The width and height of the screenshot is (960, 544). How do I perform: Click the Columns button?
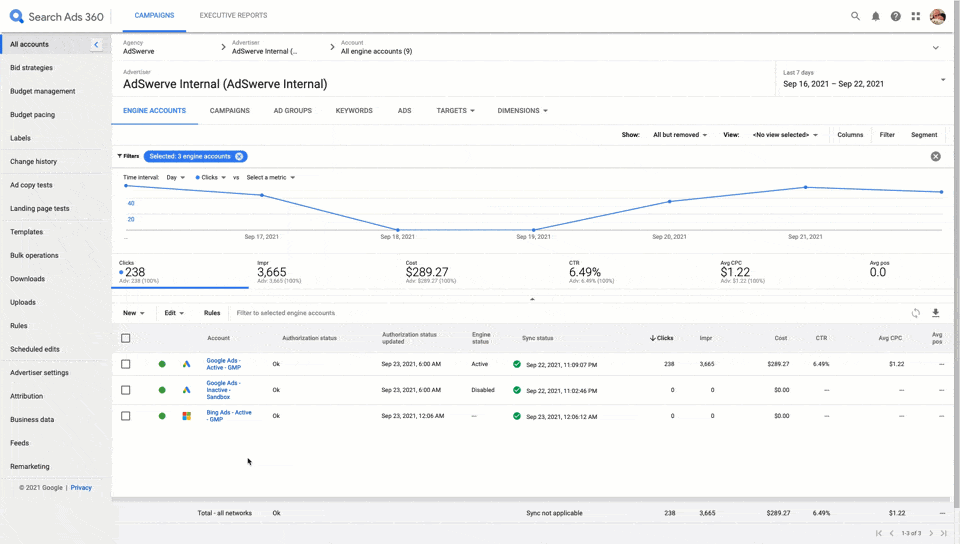point(850,135)
